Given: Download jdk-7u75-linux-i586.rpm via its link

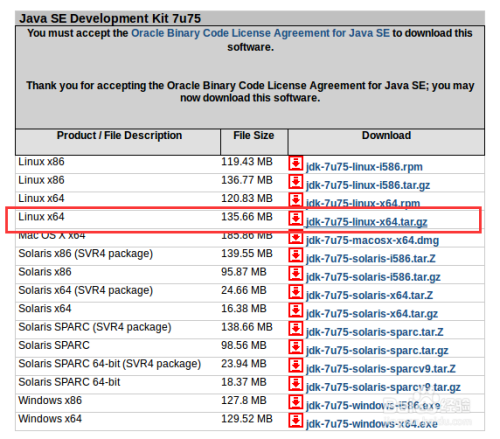Looking at the screenshot, I should (364, 167).
